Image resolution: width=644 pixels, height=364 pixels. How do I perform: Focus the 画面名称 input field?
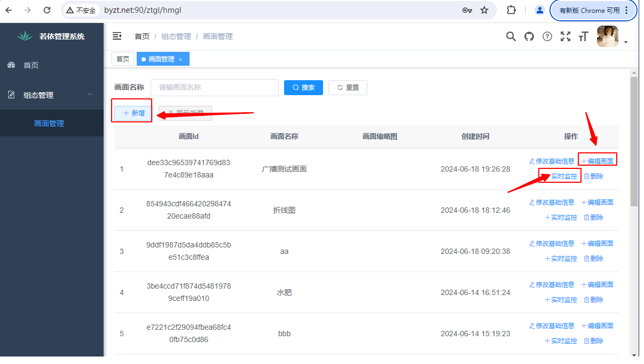pyautogui.click(x=214, y=88)
